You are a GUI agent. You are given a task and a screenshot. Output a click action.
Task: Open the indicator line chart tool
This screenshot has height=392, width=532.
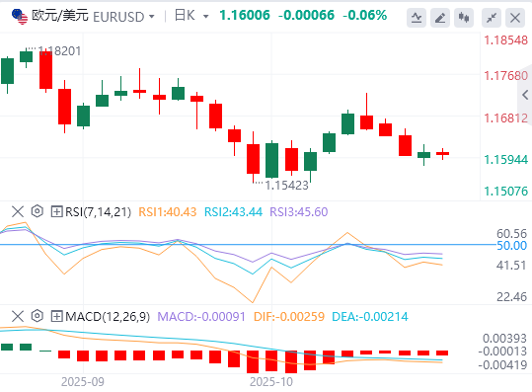tap(417, 18)
